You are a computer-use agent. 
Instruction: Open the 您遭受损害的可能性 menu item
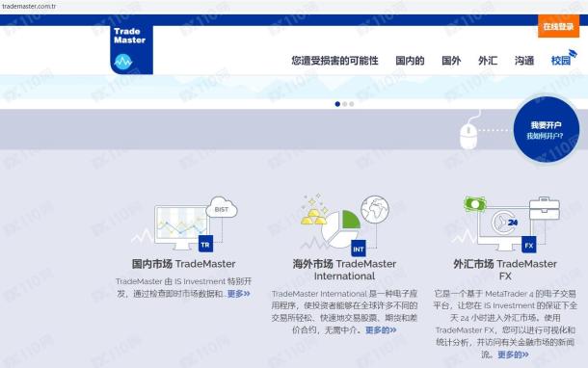point(334,61)
